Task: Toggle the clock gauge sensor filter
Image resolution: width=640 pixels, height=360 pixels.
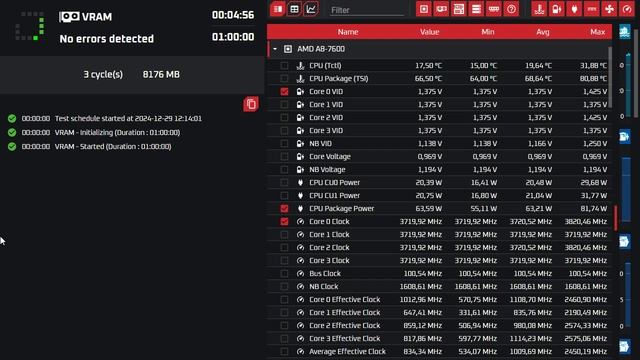Action: coord(627,9)
